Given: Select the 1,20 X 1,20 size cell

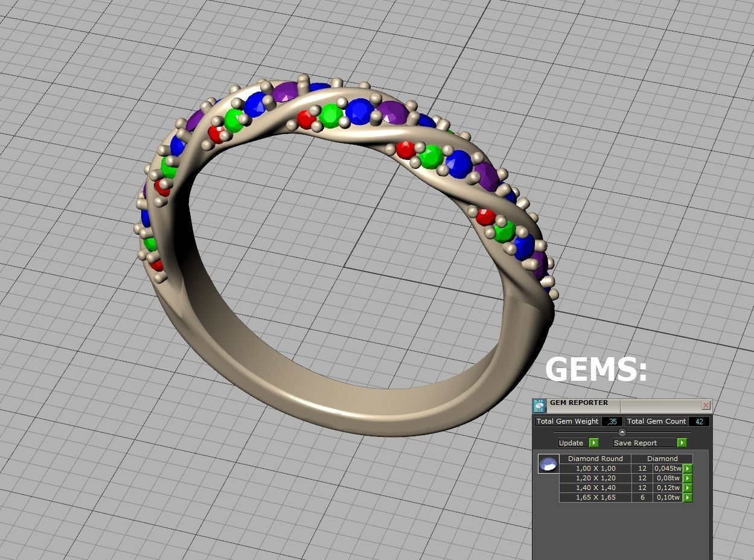Looking at the screenshot, I should tap(595, 478).
